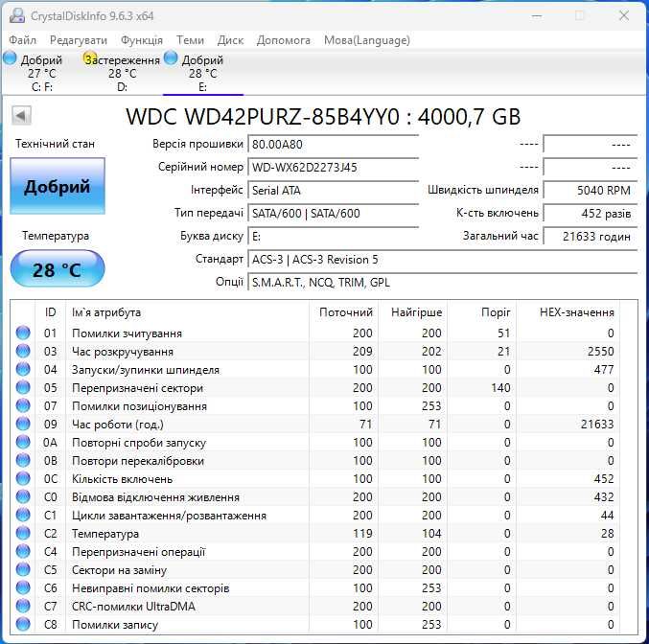Click the firmware version field 80.00A80
Screen dimensions: 649x644
click(334, 144)
